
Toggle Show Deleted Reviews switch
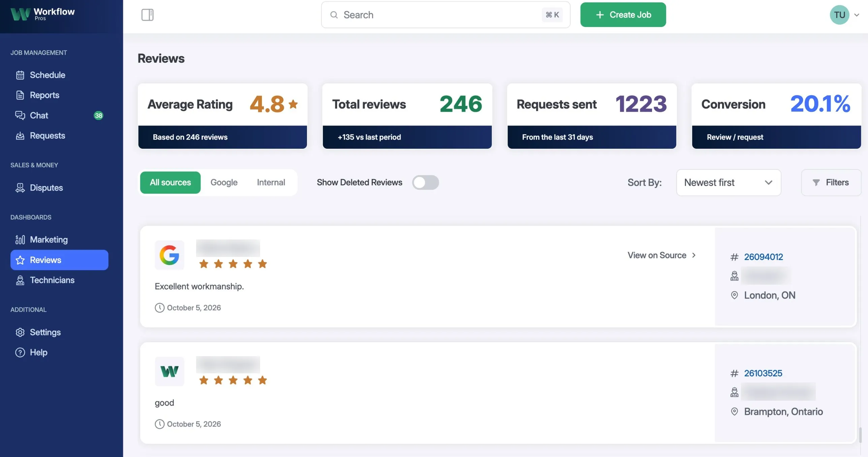point(425,182)
